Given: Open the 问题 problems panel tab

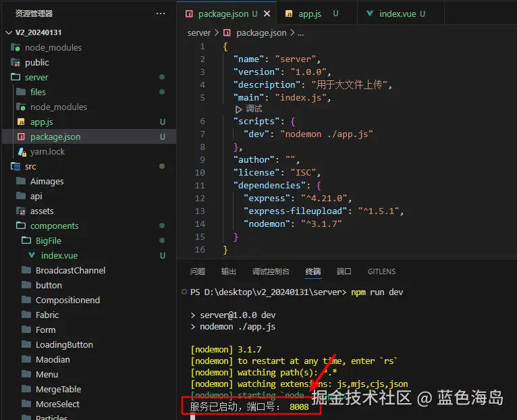Looking at the screenshot, I should tap(198, 271).
